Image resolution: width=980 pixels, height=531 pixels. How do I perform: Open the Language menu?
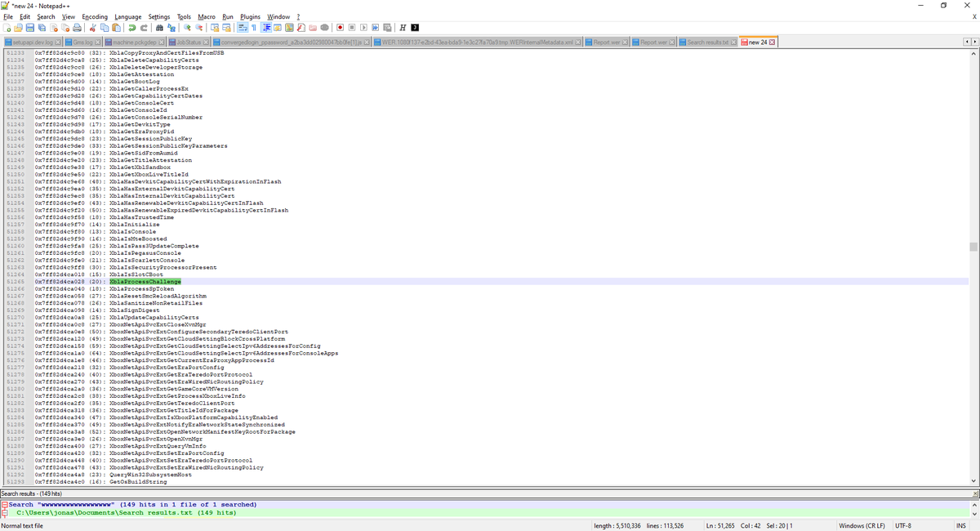[127, 16]
